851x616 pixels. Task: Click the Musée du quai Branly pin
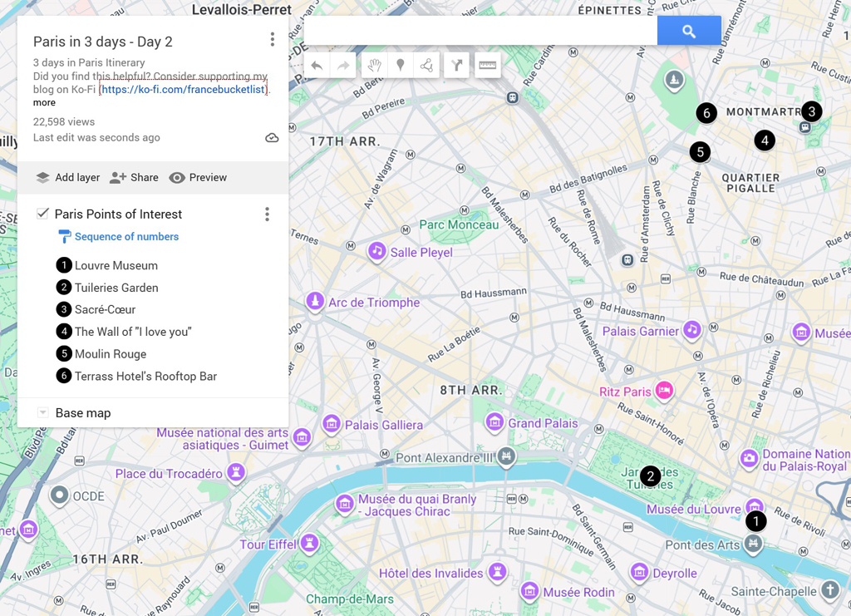pos(345,504)
